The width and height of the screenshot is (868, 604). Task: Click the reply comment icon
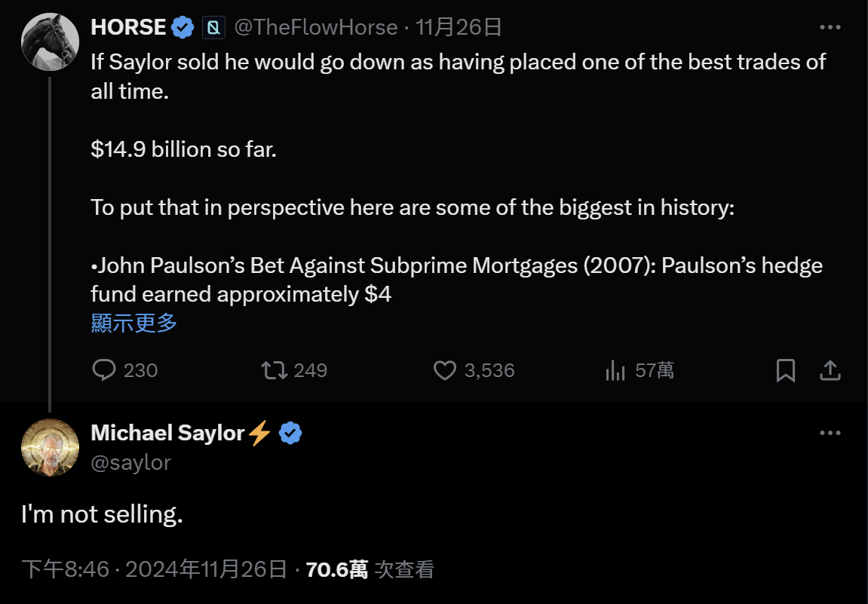click(x=104, y=370)
